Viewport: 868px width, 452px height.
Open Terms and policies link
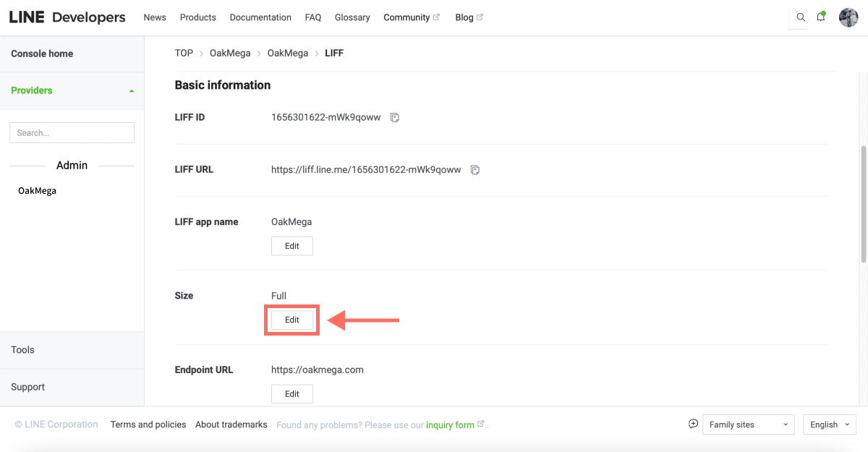point(148,425)
